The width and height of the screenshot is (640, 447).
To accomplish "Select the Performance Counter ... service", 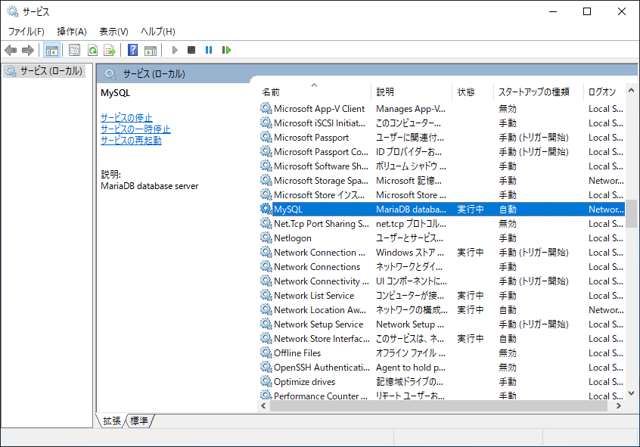I will 320,395.
